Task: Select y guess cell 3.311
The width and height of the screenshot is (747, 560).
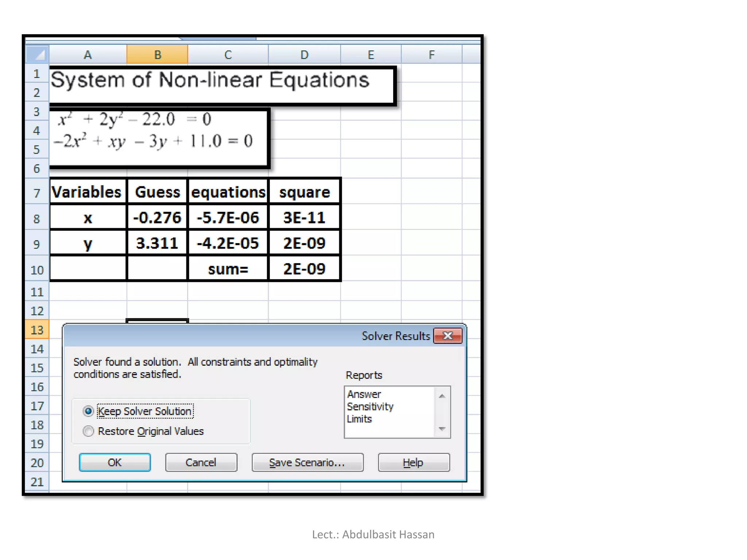Action: coord(157,243)
